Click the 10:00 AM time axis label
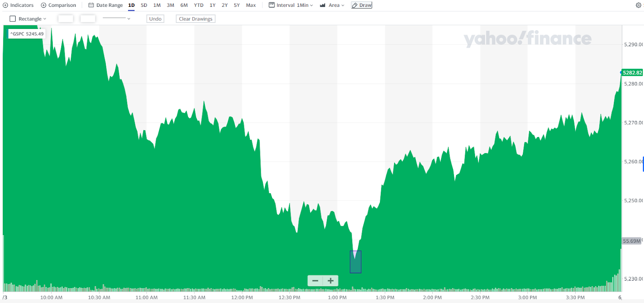 point(51,298)
